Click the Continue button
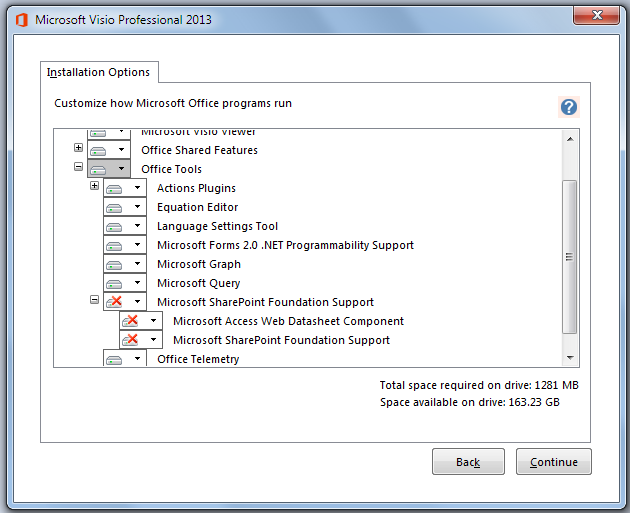 tap(554, 462)
